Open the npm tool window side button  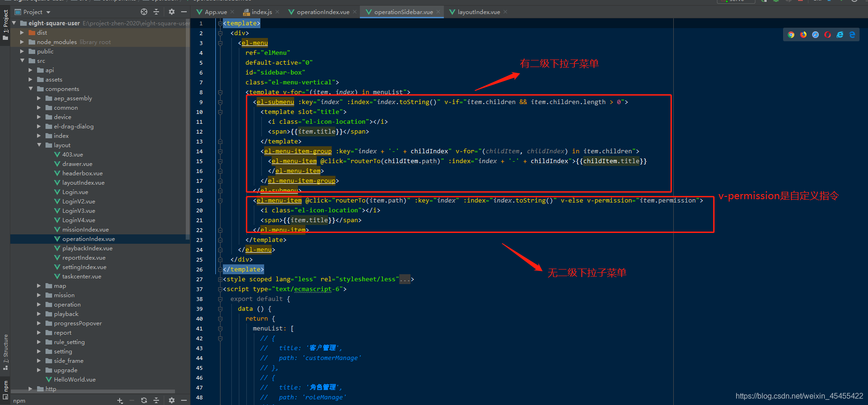[x=5, y=390]
